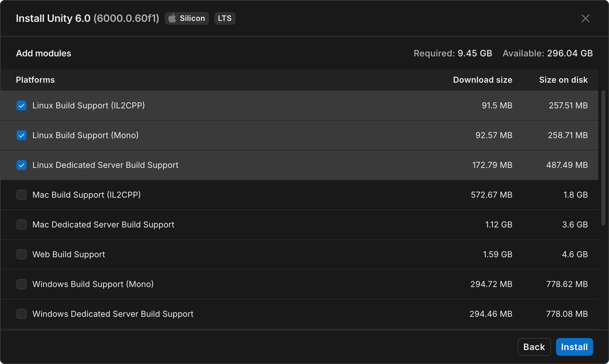The height and width of the screenshot is (364, 609).
Task: Click the Apple Silicon badge icon
Action: pyautogui.click(x=172, y=18)
